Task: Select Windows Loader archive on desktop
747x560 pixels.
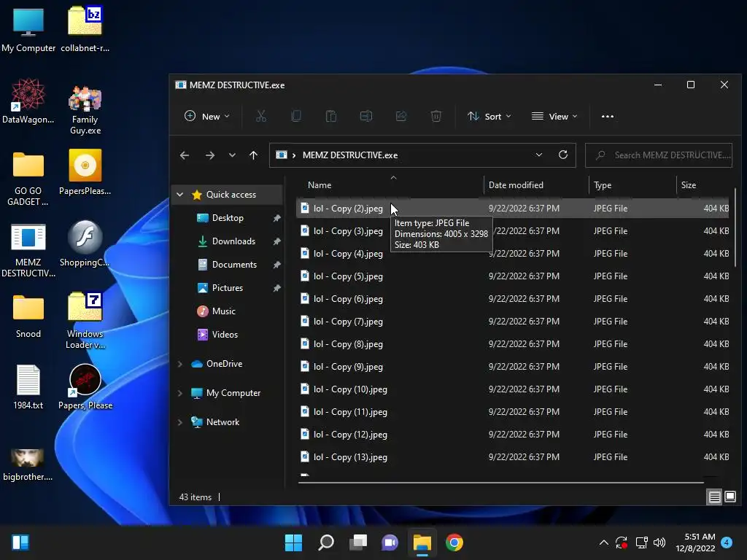Action: [85, 320]
